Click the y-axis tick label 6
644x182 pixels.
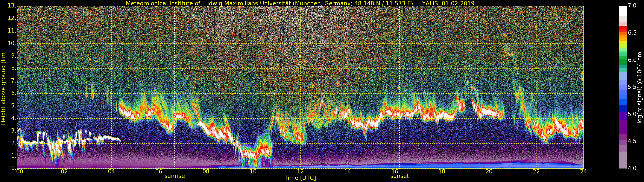pyautogui.click(x=14, y=93)
